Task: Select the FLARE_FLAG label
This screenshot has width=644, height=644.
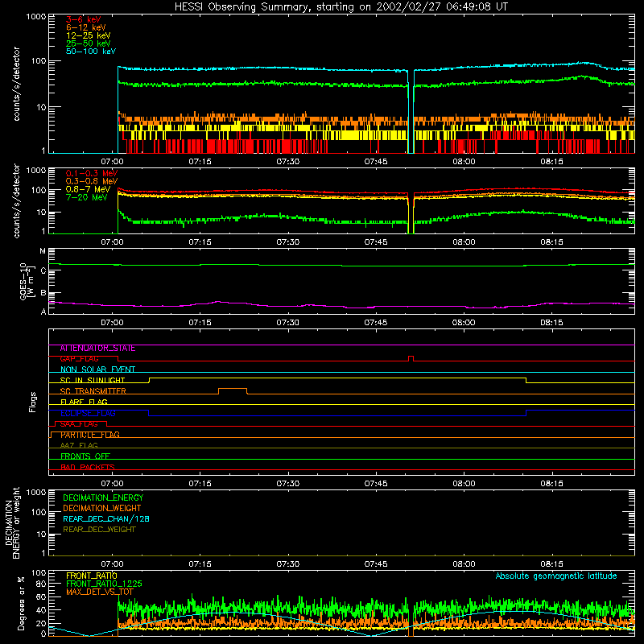Action: click(84, 402)
